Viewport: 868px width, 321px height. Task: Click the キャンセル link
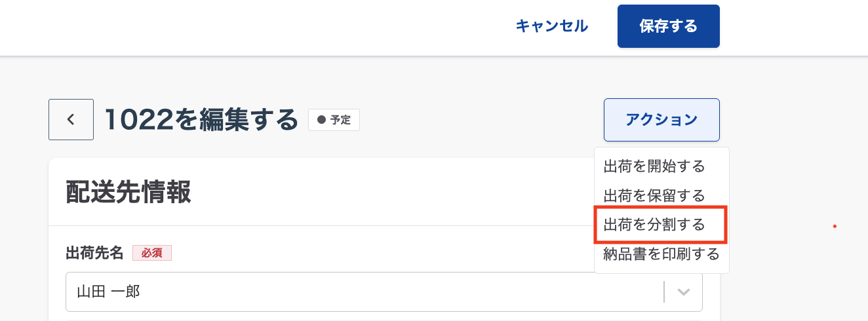[x=551, y=26]
